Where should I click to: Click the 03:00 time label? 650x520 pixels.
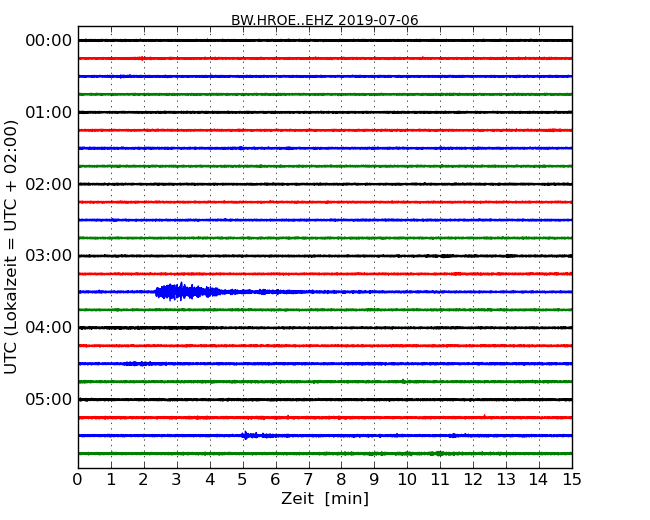(49, 256)
